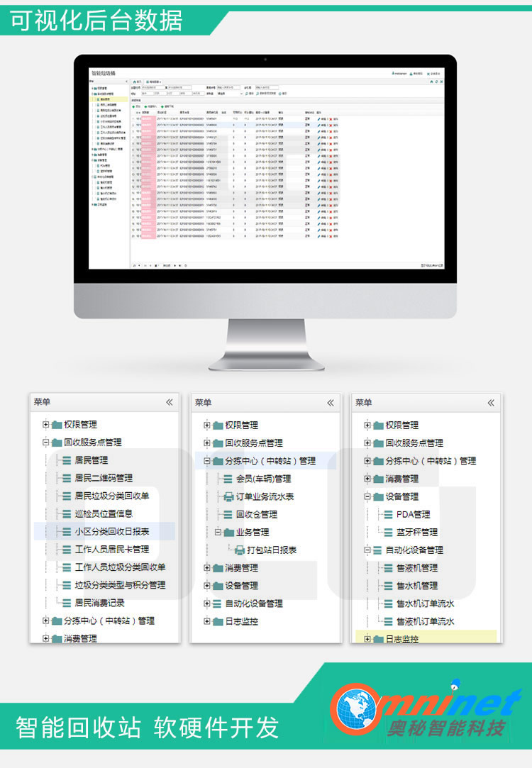Choose 会员(车辆)管理 from the menu
This screenshot has width=532, height=768.
(x=263, y=479)
